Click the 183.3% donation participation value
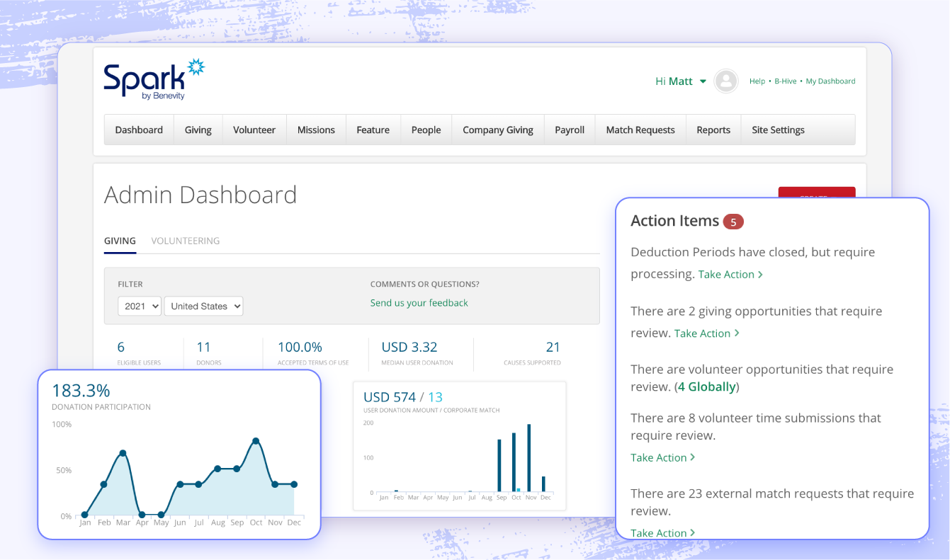Viewport: 950px width, 560px height. click(81, 391)
